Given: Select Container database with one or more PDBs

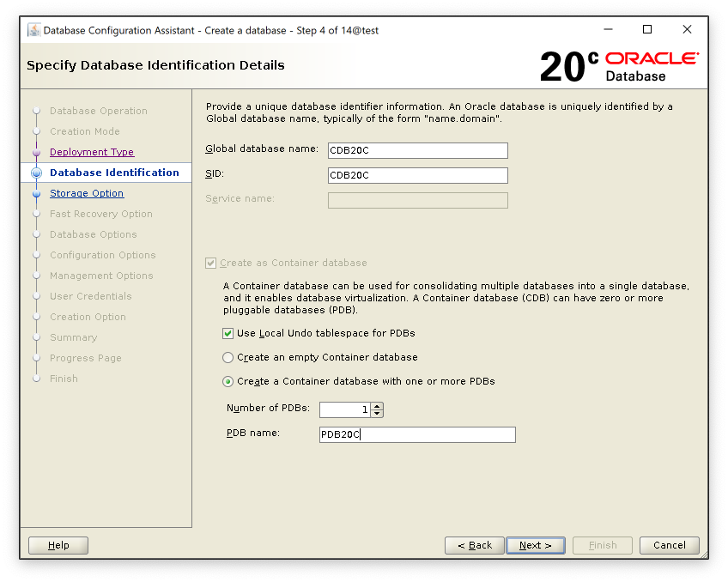Looking at the screenshot, I should (227, 381).
